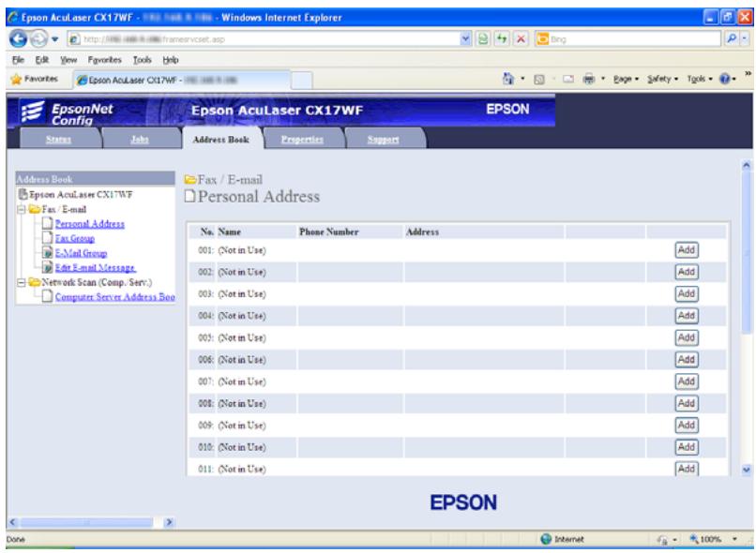Image resolution: width=756 pixels, height=553 pixels.
Task: Click the protected mode status icon
Action: [x=663, y=540]
